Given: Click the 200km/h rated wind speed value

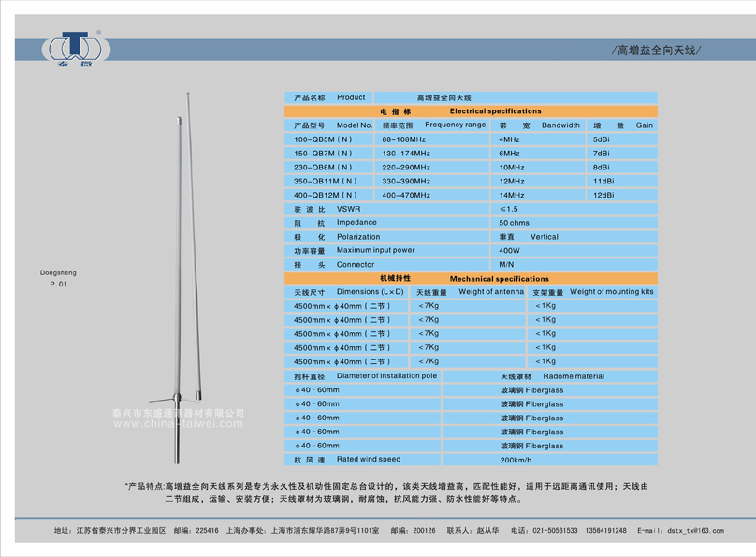Looking at the screenshot, I should [x=516, y=461].
